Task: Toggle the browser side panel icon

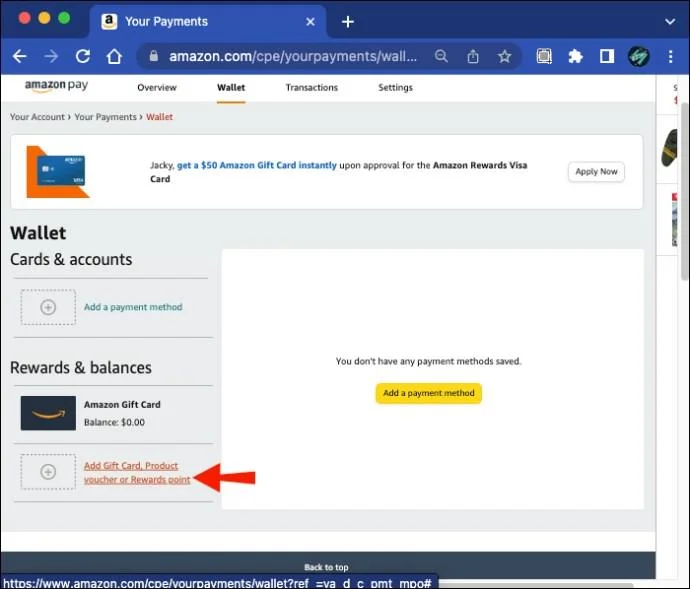Action: point(607,56)
